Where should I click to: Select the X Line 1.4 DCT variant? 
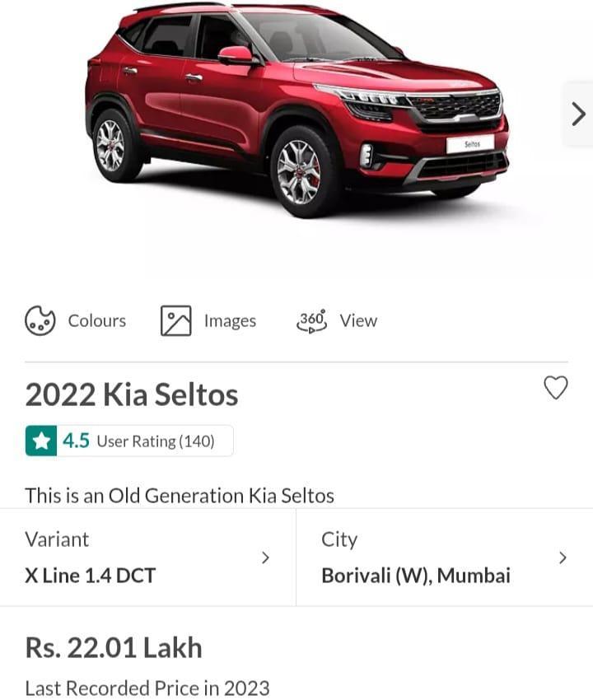91,576
